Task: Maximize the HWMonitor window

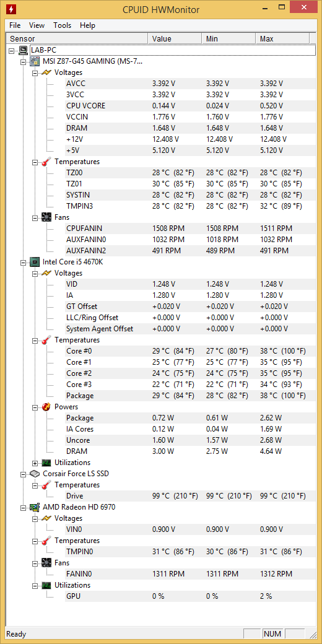Action: click(x=282, y=7)
